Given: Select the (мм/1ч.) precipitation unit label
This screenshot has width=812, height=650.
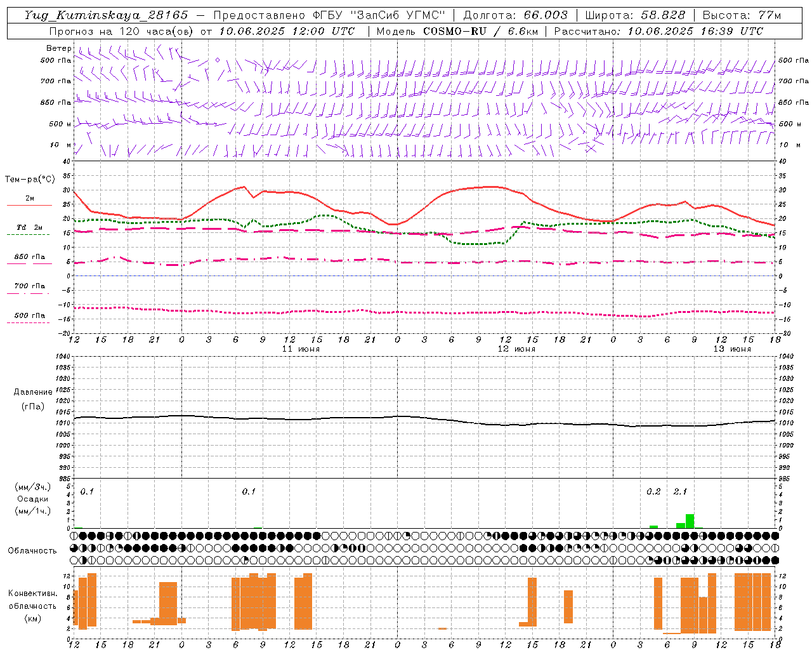Looking at the screenshot, I should pos(33,511).
